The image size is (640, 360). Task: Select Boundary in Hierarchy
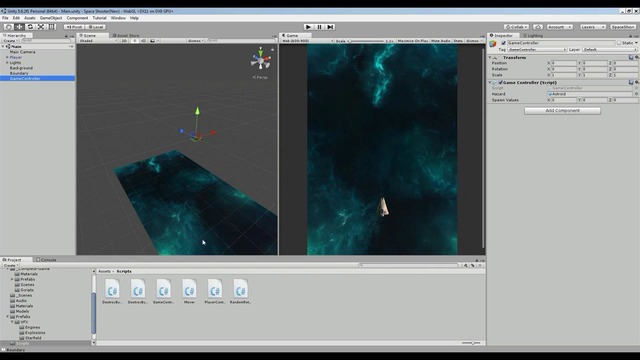coord(19,73)
